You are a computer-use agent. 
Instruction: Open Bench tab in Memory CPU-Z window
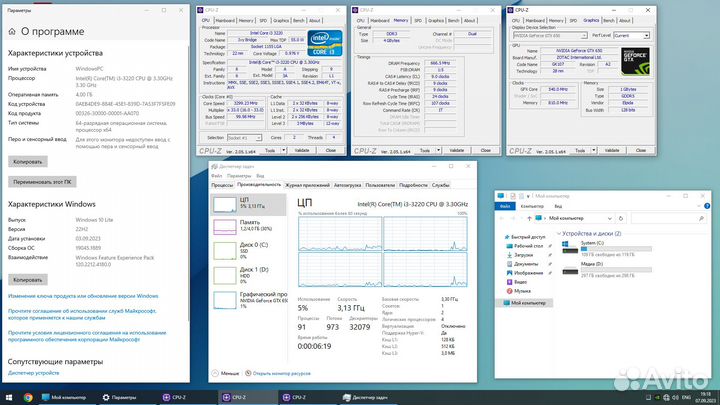(453, 21)
